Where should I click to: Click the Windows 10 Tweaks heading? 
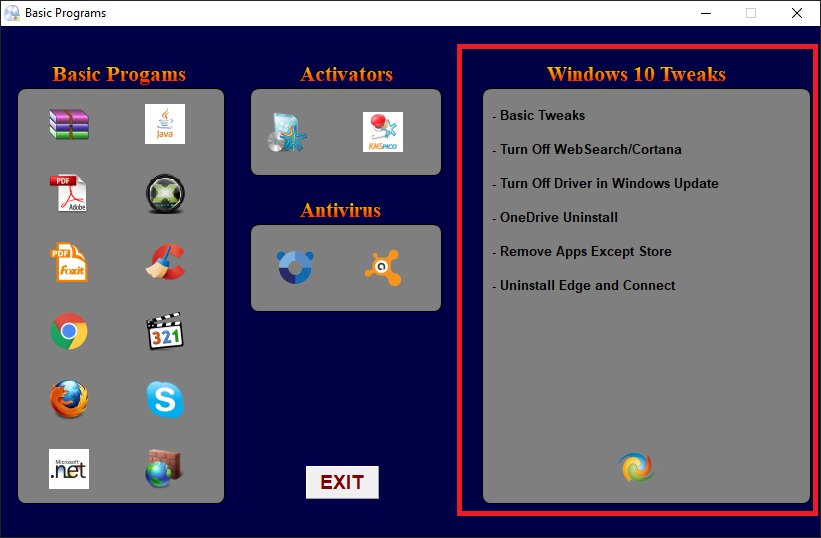(x=636, y=74)
